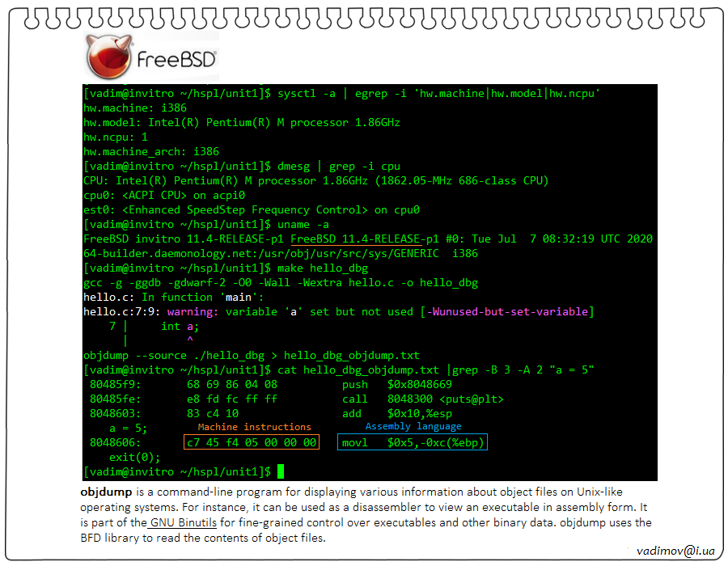The width and height of the screenshot is (728, 566).
Task: Click the gcc compile command line
Action: [280, 282]
